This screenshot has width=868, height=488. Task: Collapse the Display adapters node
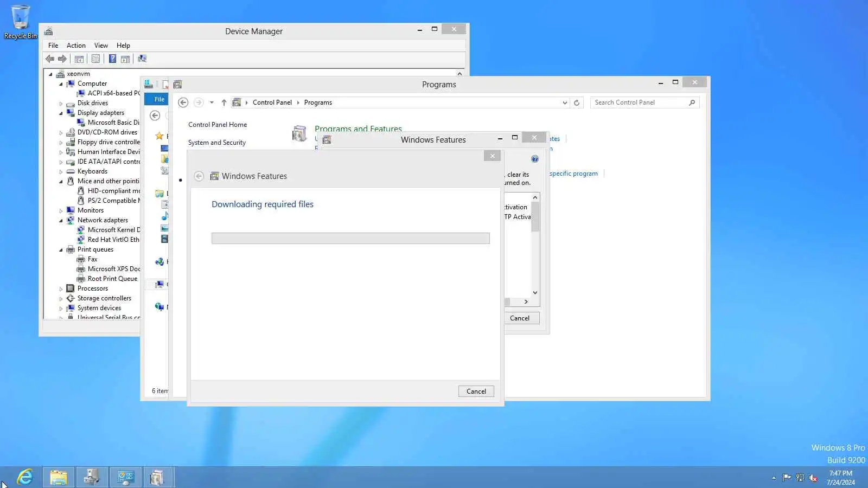click(x=61, y=113)
